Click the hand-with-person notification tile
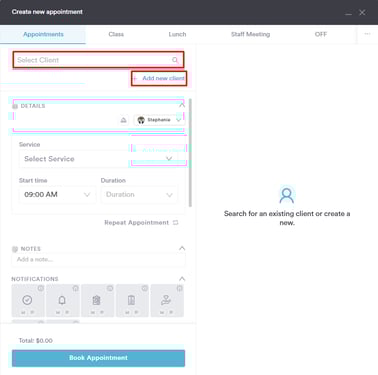This screenshot has width=378, height=375. (167, 300)
